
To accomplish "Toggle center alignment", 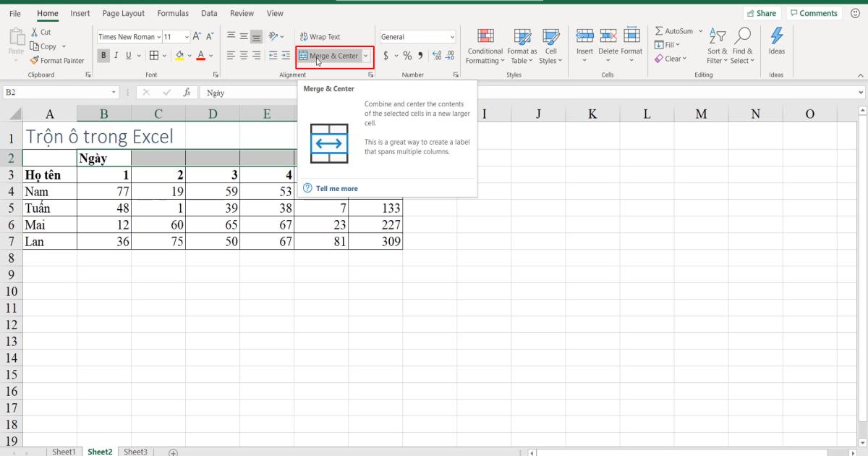I will [243, 55].
